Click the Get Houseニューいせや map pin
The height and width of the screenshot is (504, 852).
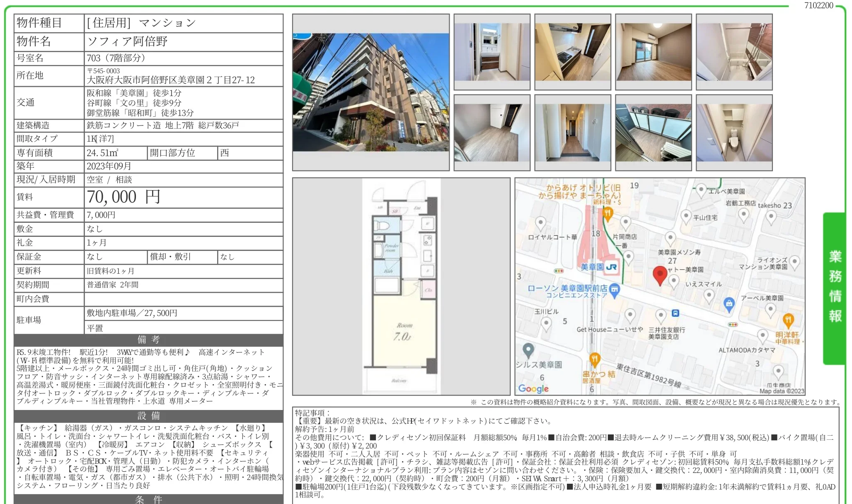coord(630,316)
